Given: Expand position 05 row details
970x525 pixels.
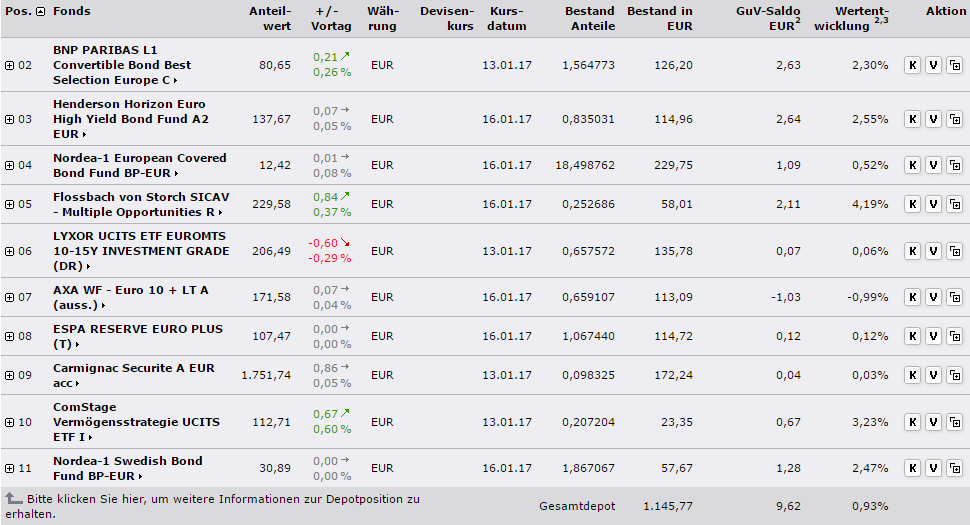Looking at the screenshot, I should tap(10, 204).
